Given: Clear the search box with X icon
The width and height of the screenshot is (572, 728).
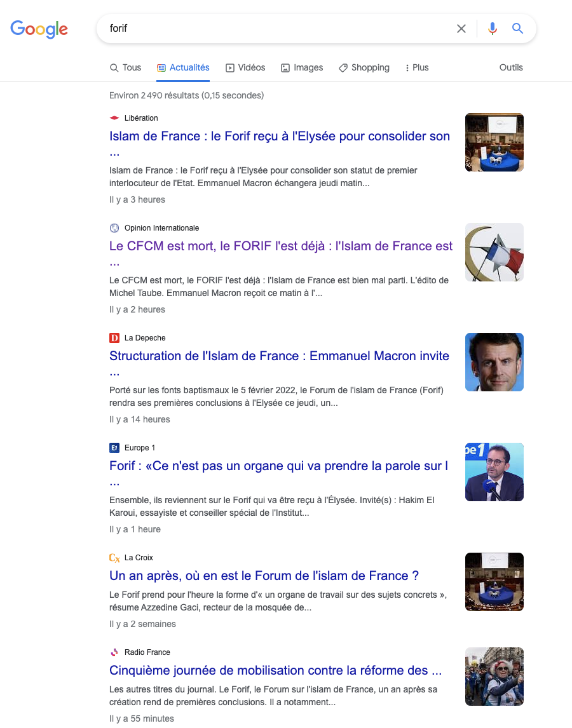Looking at the screenshot, I should click(461, 29).
